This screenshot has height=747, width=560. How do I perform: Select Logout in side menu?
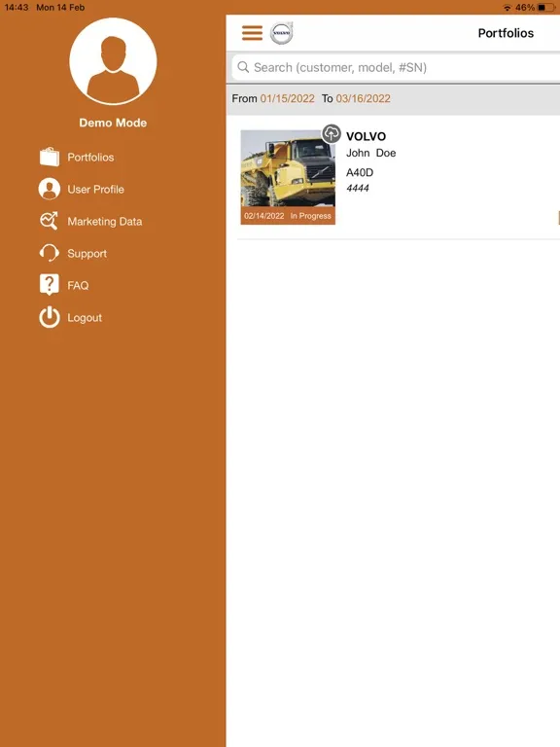click(85, 318)
